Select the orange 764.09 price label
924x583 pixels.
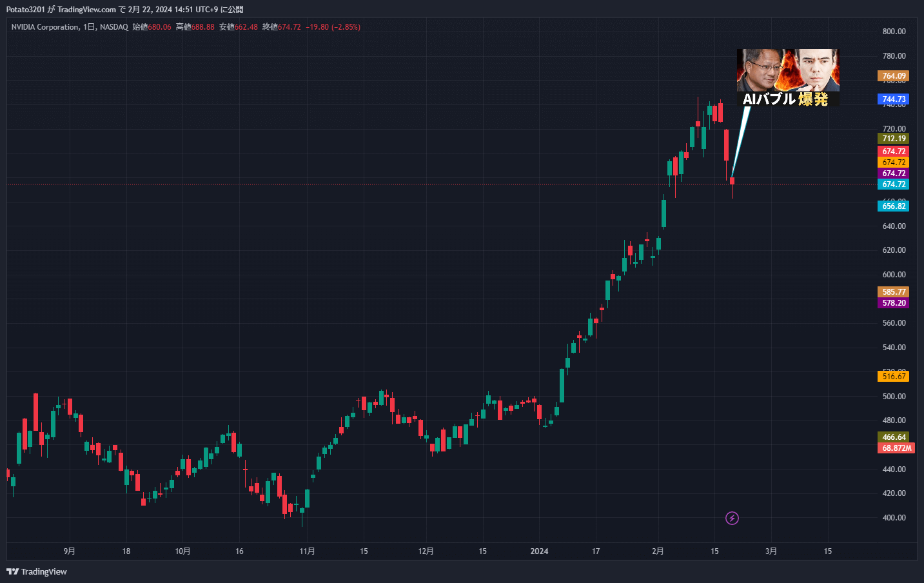tap(893, 76)
